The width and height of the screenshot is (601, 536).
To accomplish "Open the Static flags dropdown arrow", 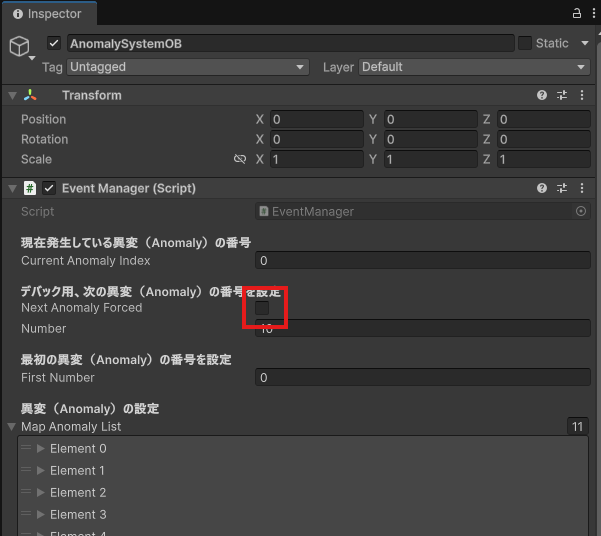I will (582, 44).
